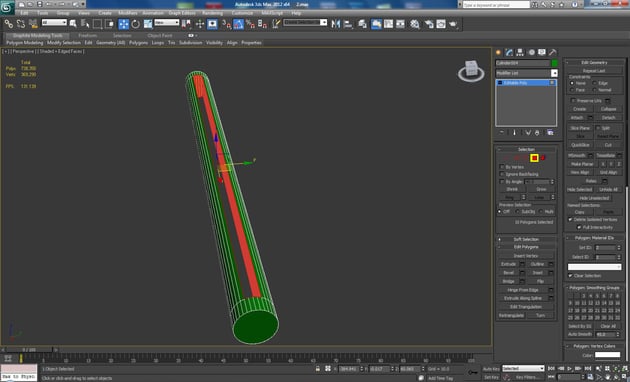Click the Detach button
Viewport: 630px width, 382px height.
coord(608,117)
